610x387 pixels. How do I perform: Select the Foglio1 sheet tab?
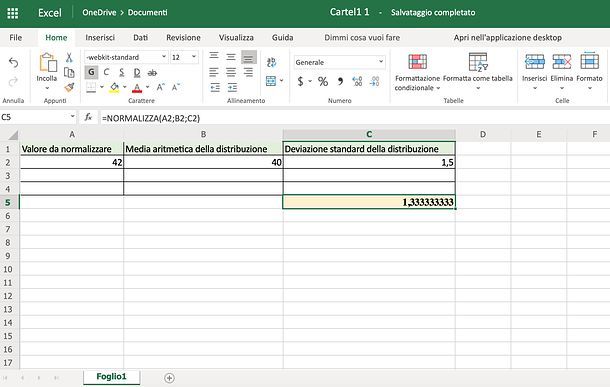(112, 376)
